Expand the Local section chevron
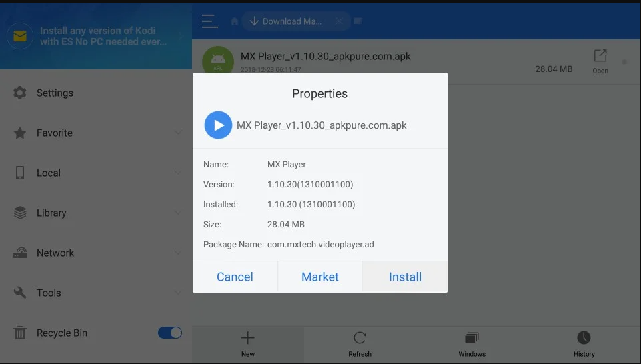Screen dimensions: 641x364 pyautogui.click(x=177, y=173)
